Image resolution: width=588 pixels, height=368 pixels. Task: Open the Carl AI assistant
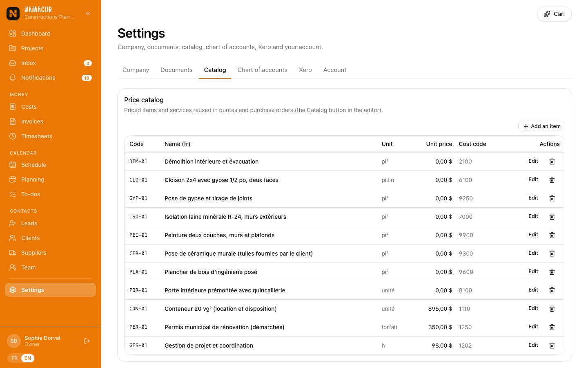point(554,14)
